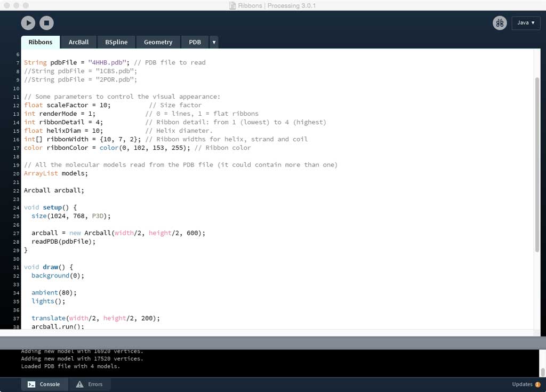Toggle the debugger butterfly icon
The image size is (546, 392).
pyautogui.click(x=500, y=23)
